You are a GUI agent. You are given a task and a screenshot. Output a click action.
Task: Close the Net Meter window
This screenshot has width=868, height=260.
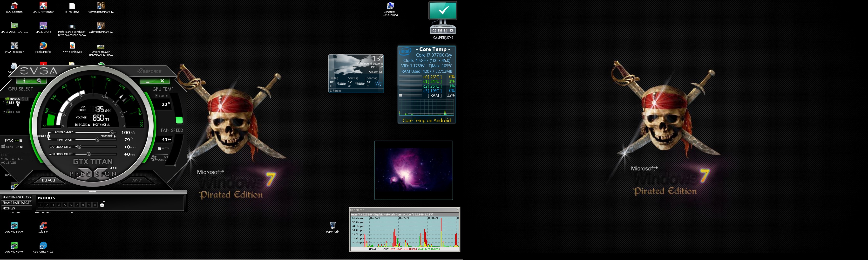458,210
